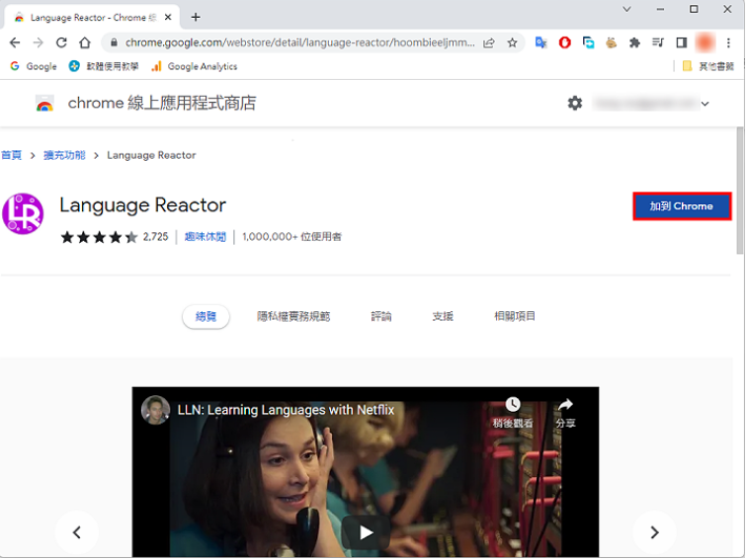The height and width of the screenshot is (560, 748).
Task: Show previous screenshot with left arrow
Action: coord(76,532)
